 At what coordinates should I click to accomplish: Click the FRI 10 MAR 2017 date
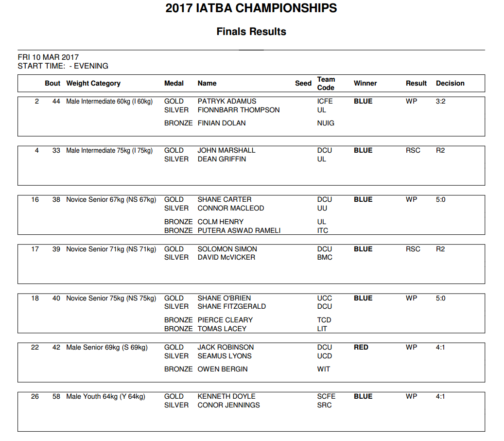click(48, 57)
